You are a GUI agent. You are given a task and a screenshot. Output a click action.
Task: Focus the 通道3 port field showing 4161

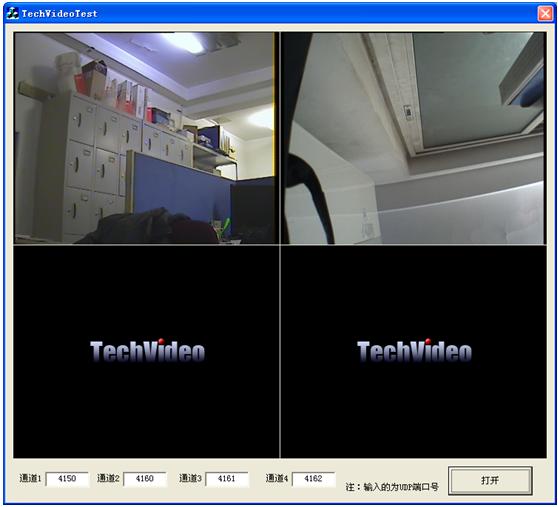pyautogui.click(x=227, y=479)
